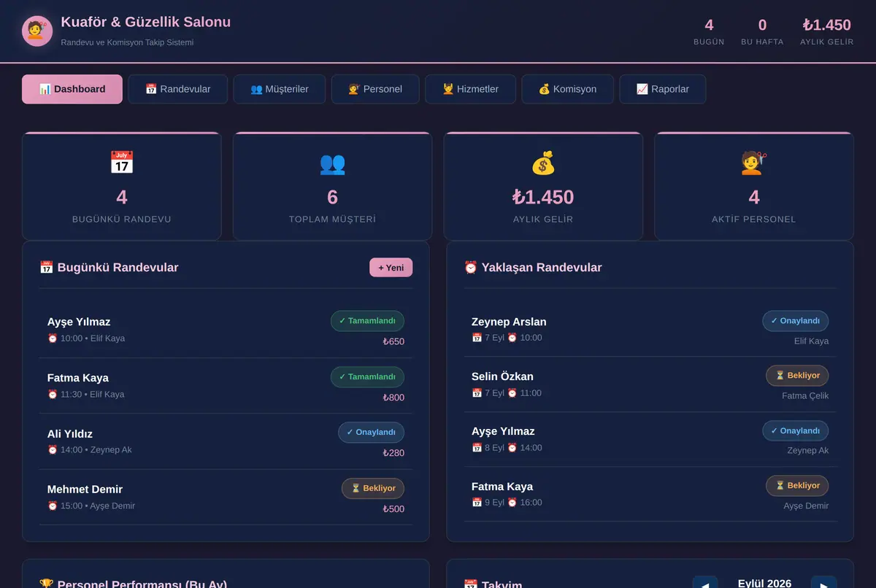Click staff name Fatma Çelik

tap(805, 396)
